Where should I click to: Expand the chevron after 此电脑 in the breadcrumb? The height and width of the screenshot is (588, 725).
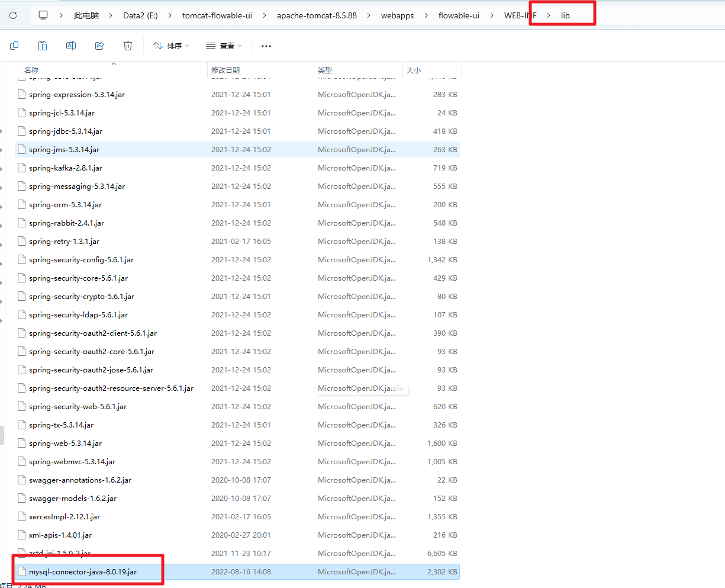click(x=111, y=15)
